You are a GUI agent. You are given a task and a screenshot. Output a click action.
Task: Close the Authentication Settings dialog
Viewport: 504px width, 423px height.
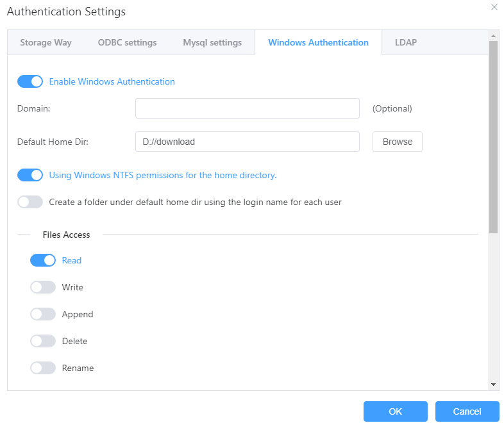point(494,7)
